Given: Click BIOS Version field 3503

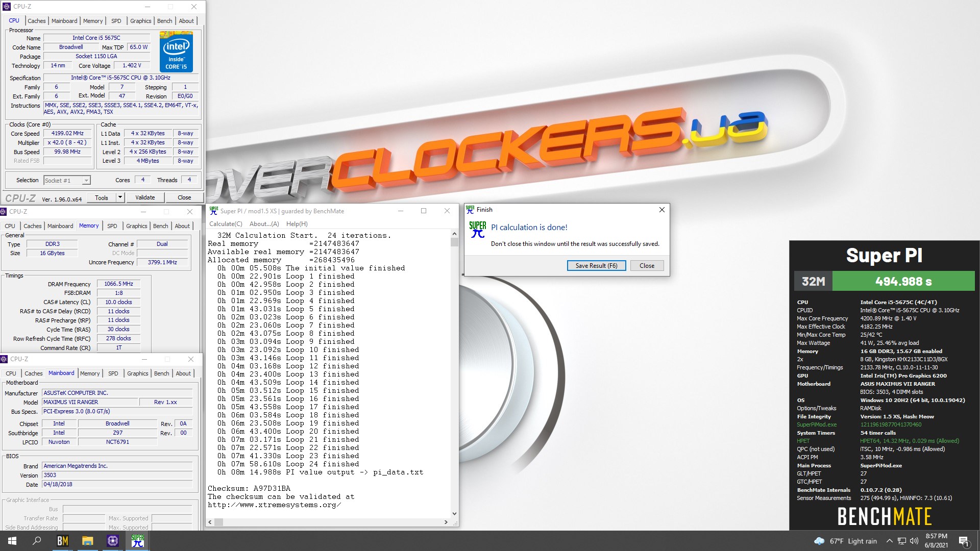Looking at the screenshot, I should point(117,475).
